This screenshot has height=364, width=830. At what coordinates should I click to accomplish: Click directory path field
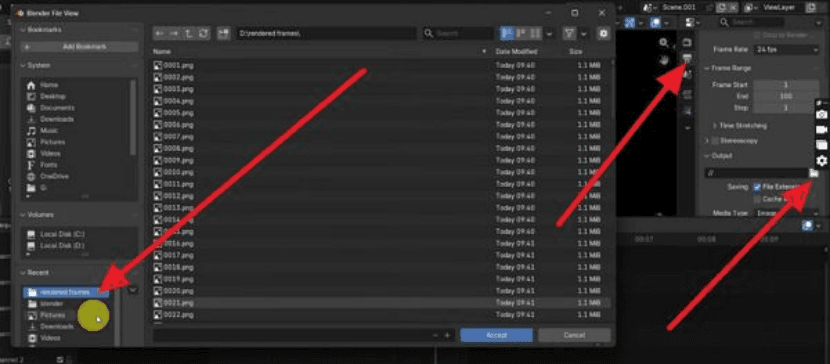point(326,34)
